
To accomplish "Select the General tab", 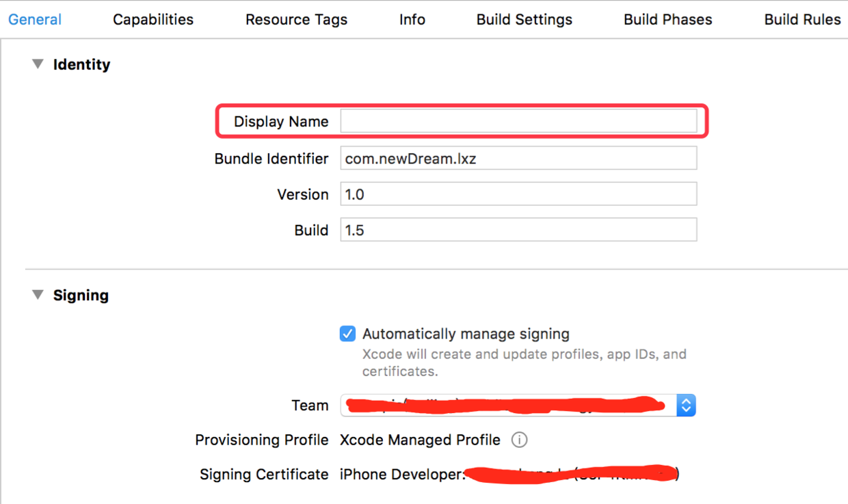I will [x=35, y=20].
